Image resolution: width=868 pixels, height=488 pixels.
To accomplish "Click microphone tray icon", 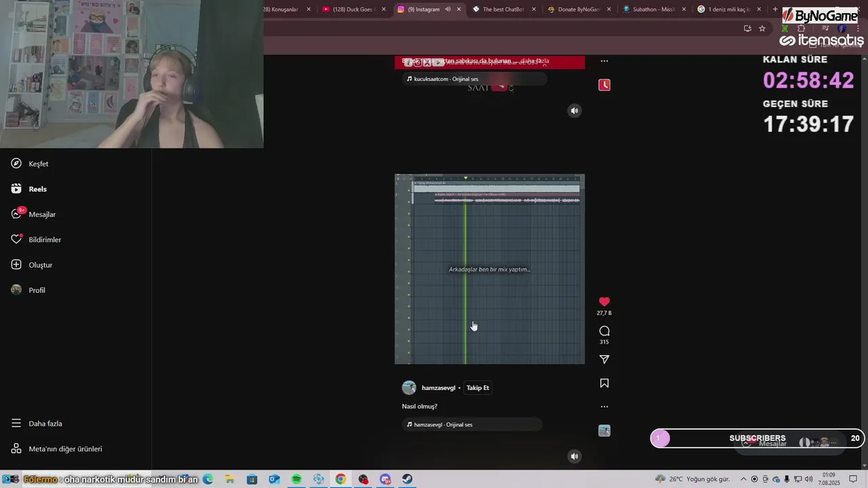I will tap(787, 479).
